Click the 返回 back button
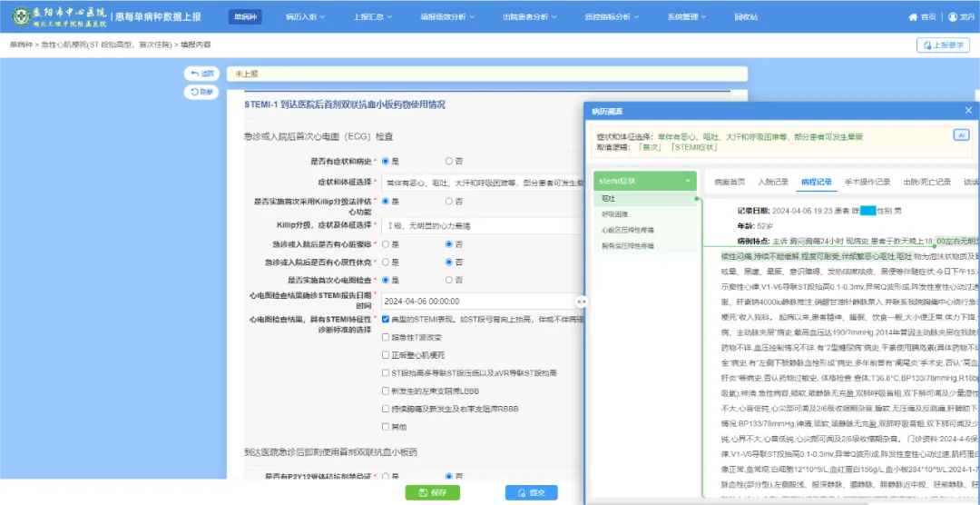Screen dimensions: 980x505 [x=201, y=74]
